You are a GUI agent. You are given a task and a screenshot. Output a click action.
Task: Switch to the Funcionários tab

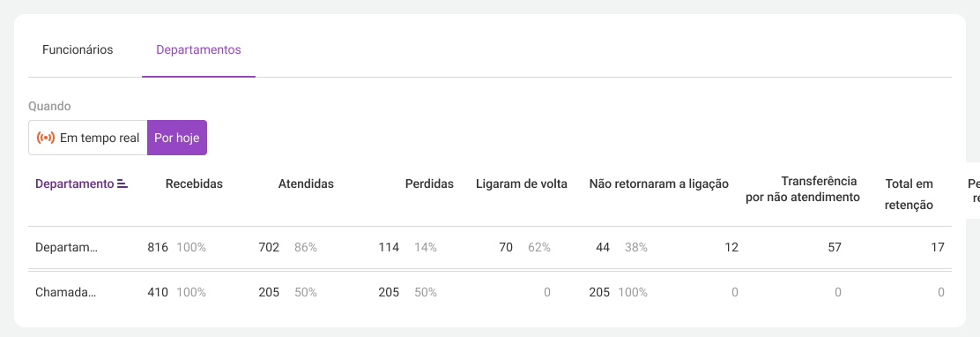pos(78,50)
